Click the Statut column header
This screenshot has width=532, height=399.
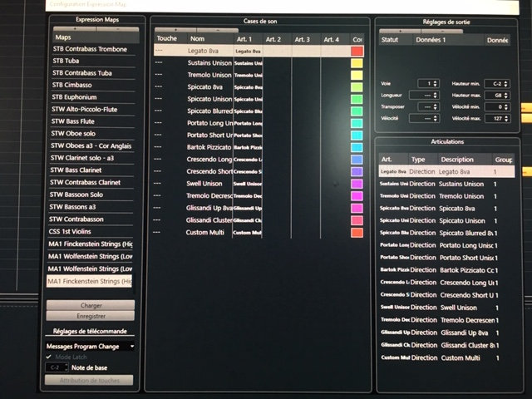point(396,40)
